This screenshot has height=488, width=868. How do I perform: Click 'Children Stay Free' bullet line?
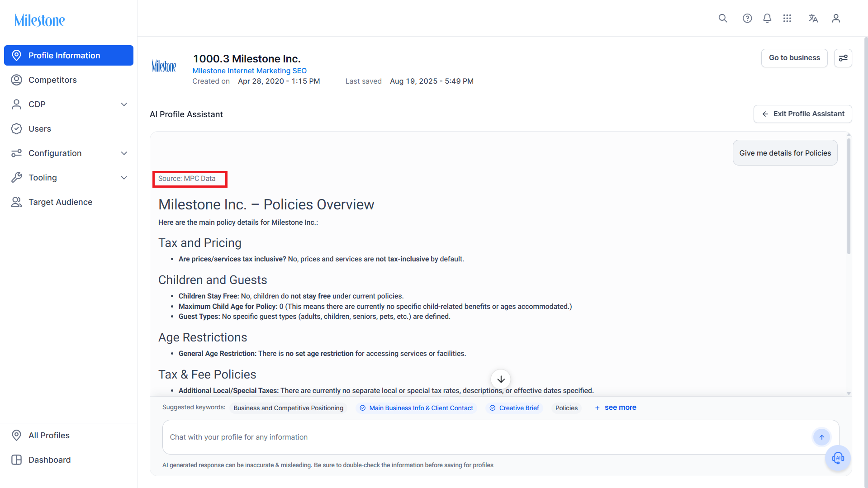coord(291,296)
